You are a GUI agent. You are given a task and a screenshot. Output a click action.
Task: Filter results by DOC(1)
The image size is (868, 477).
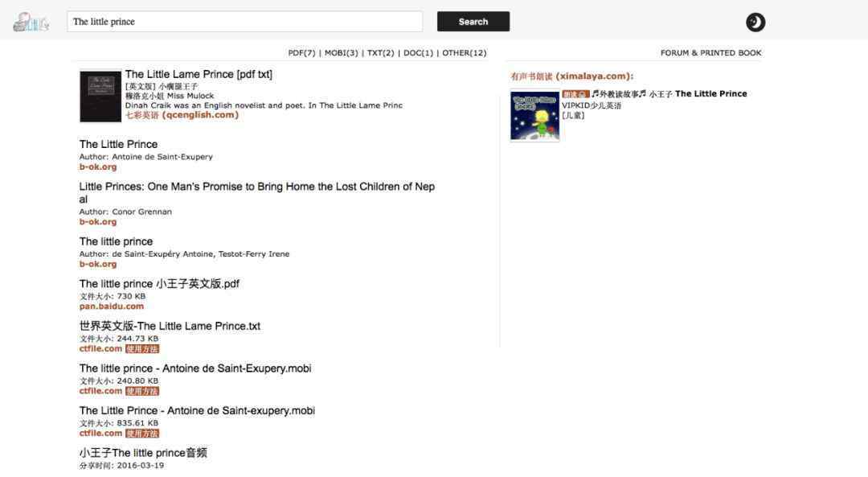tap(418, 53)
